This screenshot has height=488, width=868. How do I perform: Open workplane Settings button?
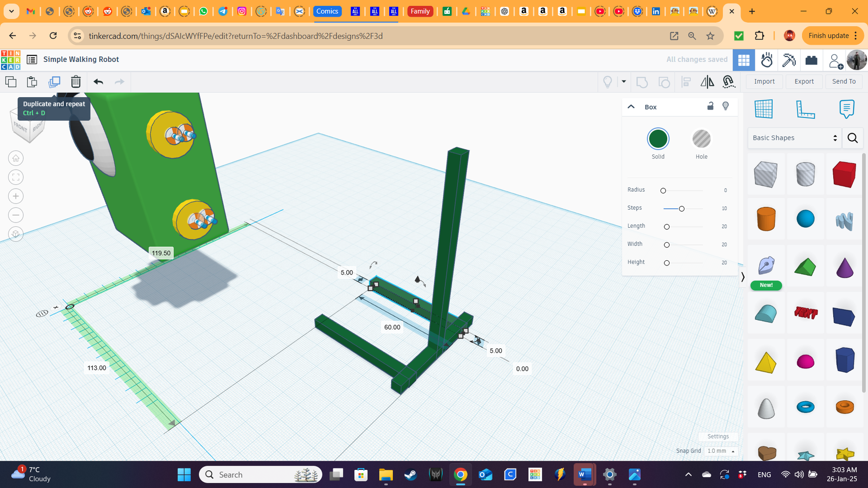pyautogui.click(x=718, y=437)
